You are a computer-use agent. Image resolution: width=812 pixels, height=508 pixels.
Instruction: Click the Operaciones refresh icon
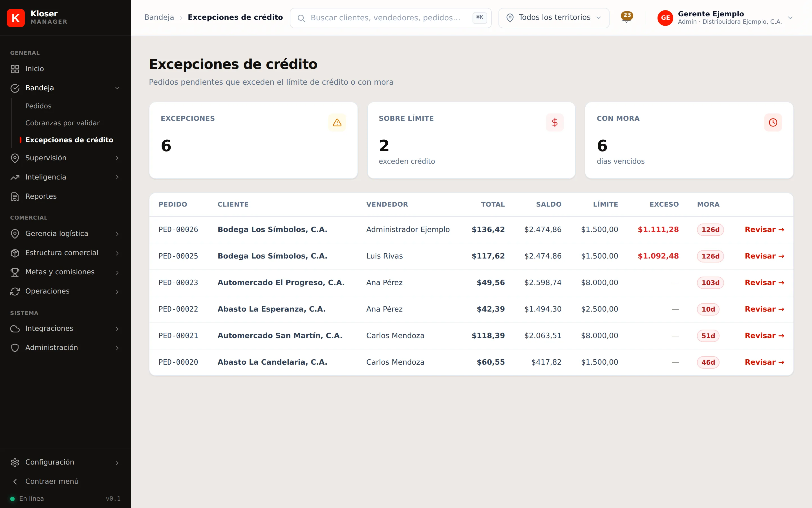[15, 291]
